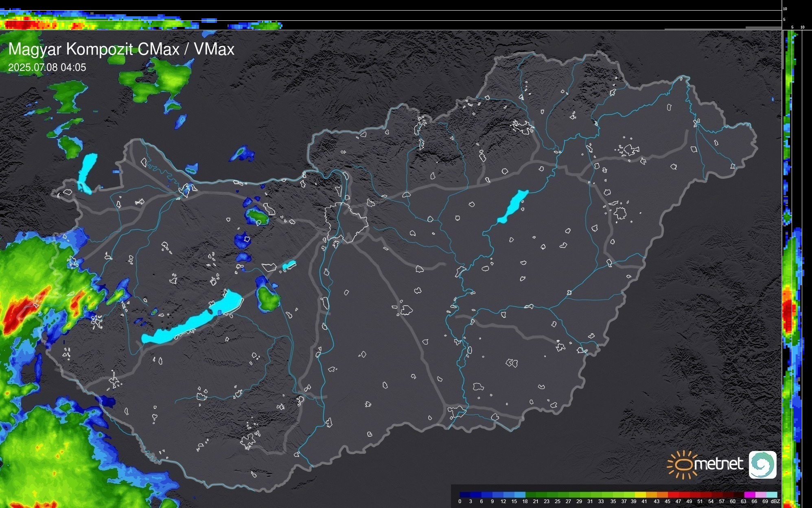
Task: Click the 2025.07.08 04:05 timestamp
Action: tap(47, 67)
